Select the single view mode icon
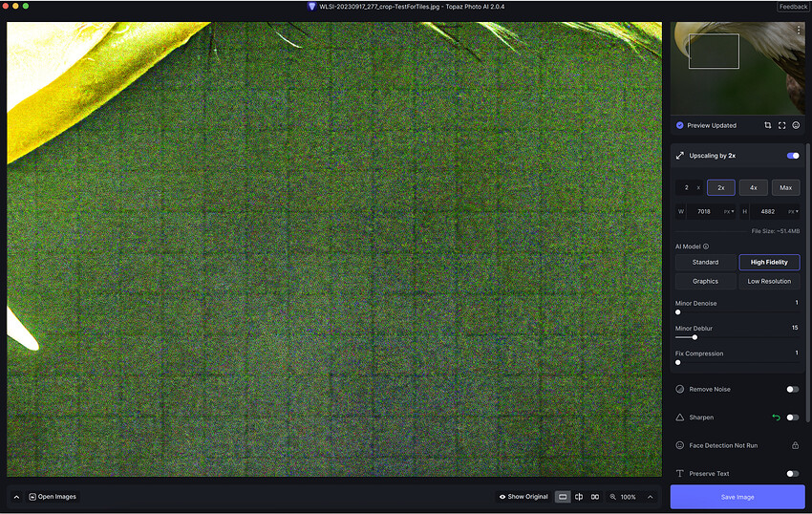 (563, 497)
